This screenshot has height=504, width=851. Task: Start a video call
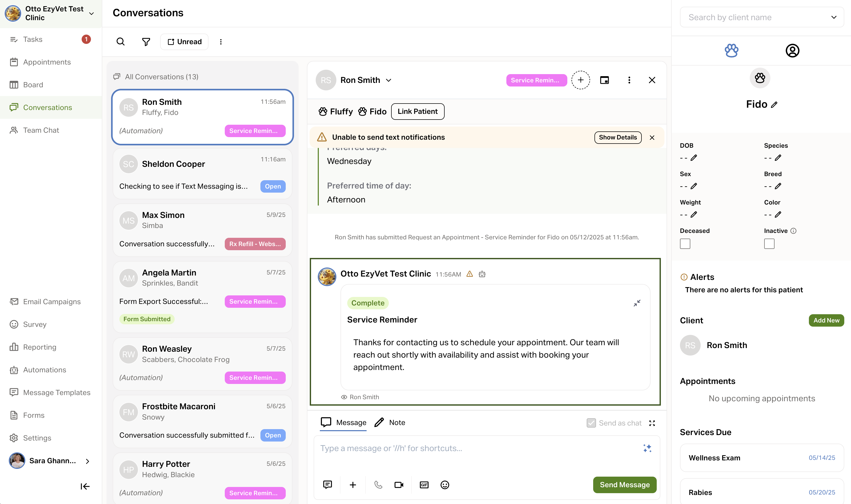[399, 485]
